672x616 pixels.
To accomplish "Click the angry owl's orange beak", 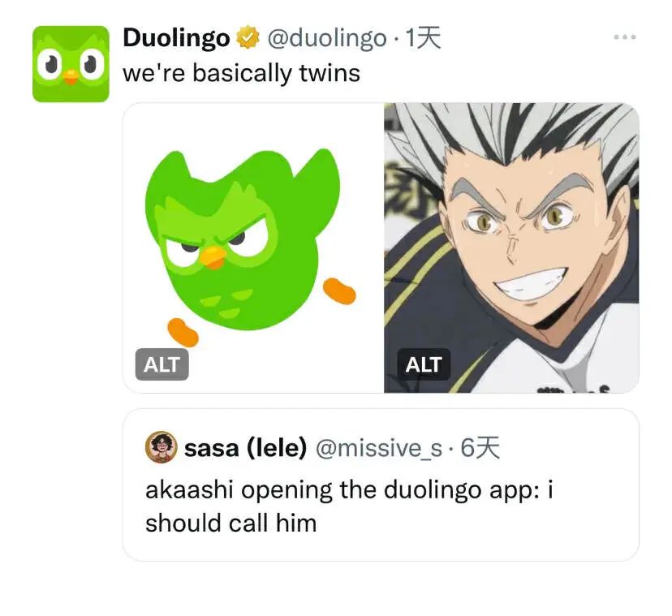I will (x=213, y=257).
